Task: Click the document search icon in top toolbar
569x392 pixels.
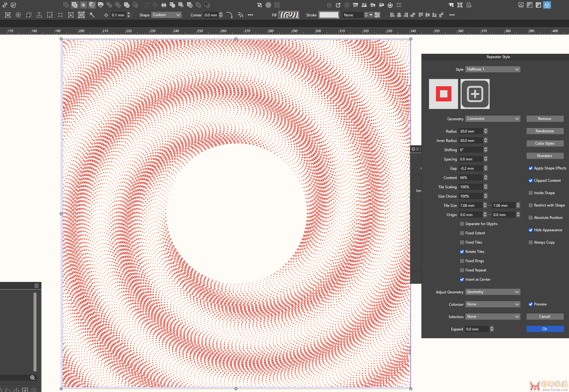Action: 469,5
